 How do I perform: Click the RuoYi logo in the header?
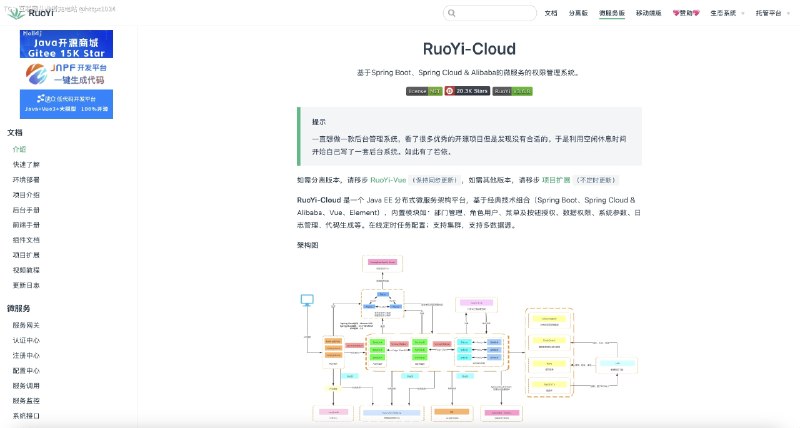tap(31, 13)
